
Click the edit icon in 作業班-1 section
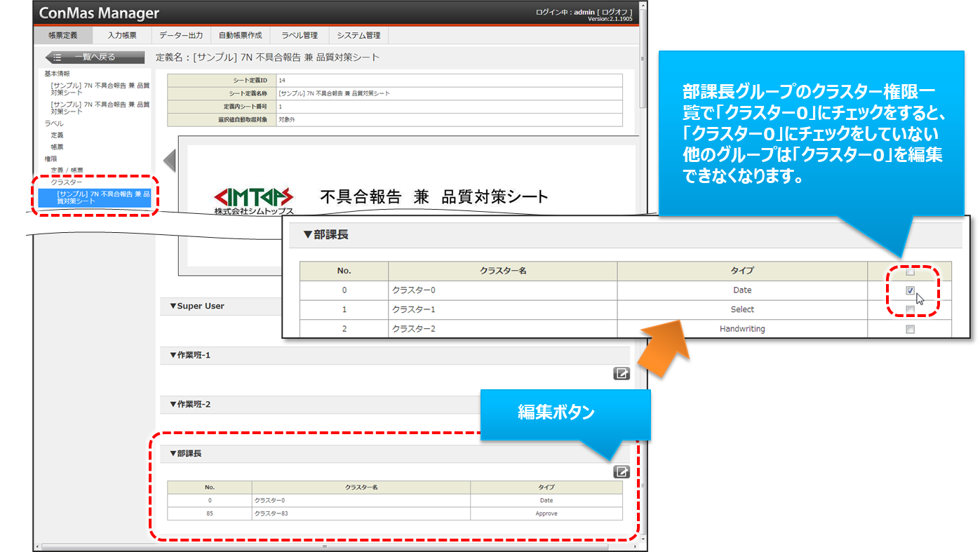tap(621, 374)
